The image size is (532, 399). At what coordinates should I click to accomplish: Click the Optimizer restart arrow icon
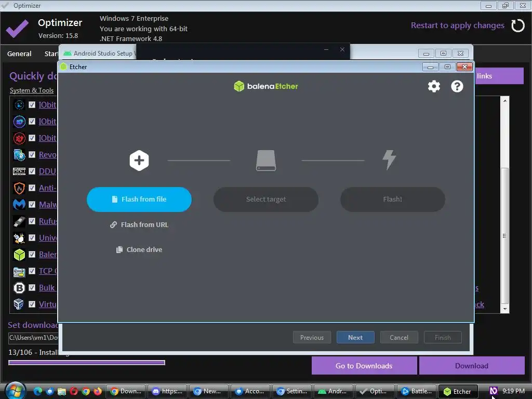[518, 25]
